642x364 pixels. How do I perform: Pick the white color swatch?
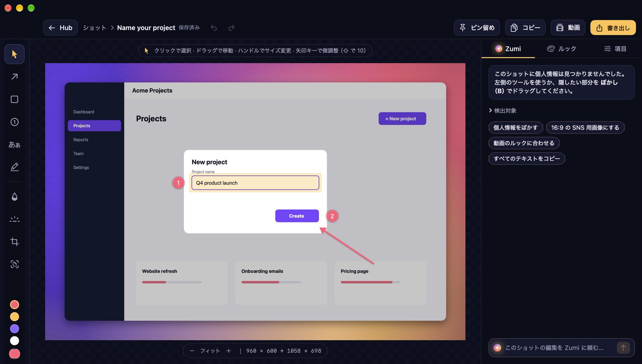(x=14, y=341)
